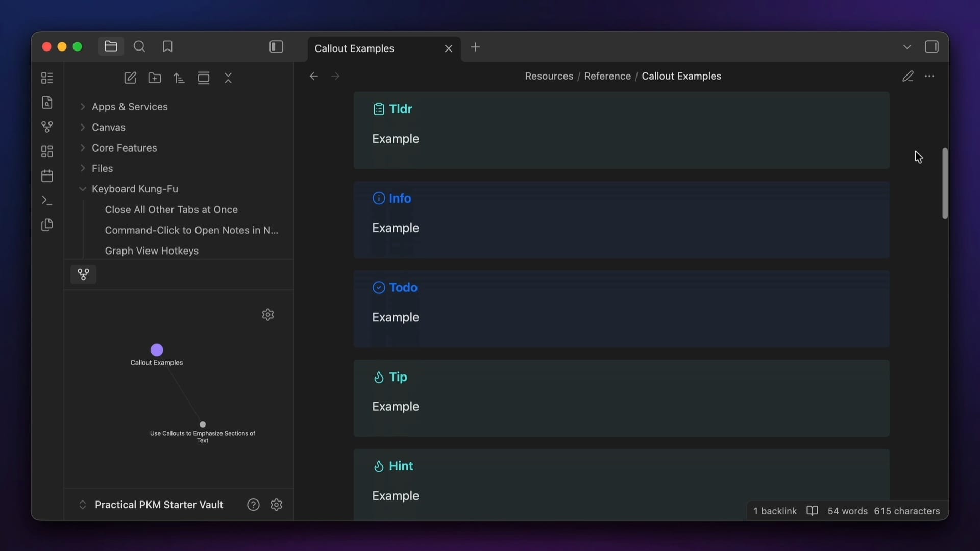Click the new folder icon
The image size is (980, 551).
155,78
